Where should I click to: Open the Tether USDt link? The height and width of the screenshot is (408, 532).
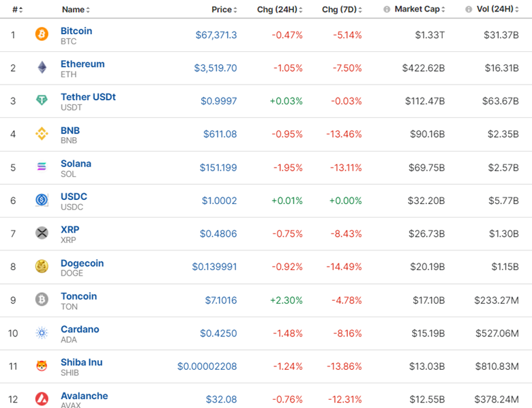[88, 97]
